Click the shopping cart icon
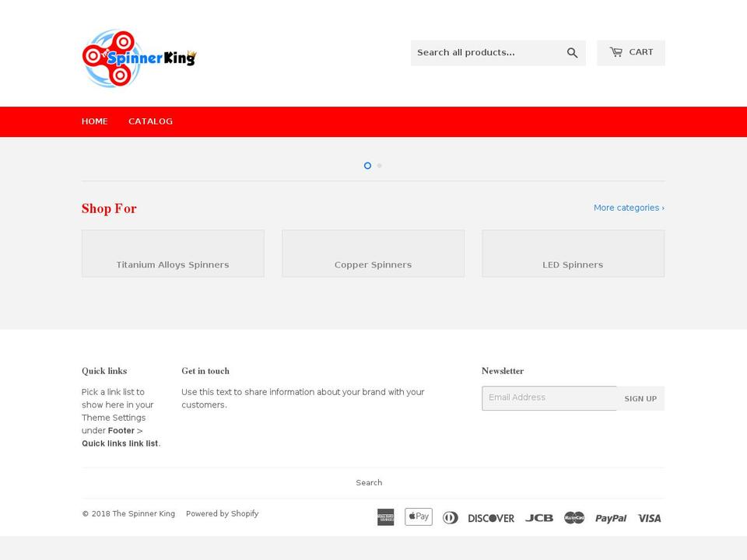Screen dimensions: 747x560 click(616, 52)
